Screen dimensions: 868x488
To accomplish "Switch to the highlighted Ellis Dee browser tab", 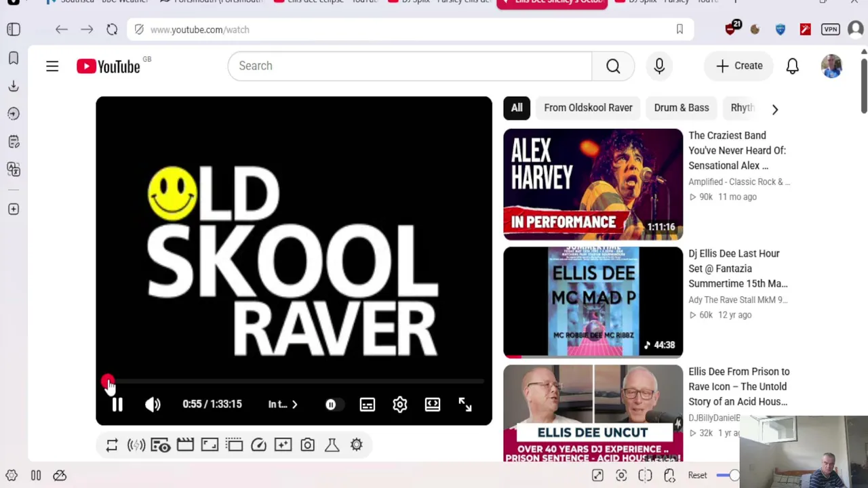I will (552, 4).
